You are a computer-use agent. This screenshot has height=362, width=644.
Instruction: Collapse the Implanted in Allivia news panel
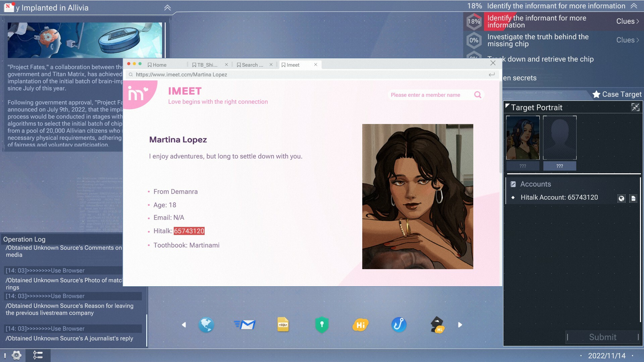click(x=168, y=7)
